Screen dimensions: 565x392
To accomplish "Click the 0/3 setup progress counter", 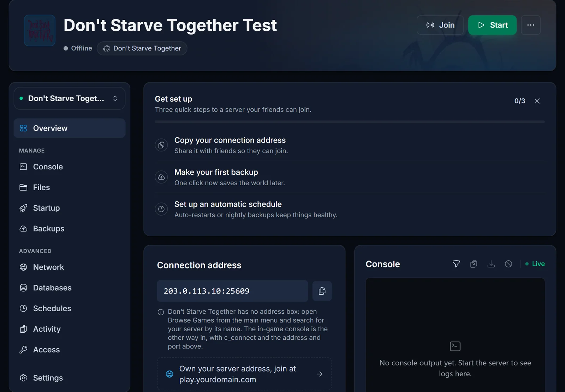I will [519, 101].
